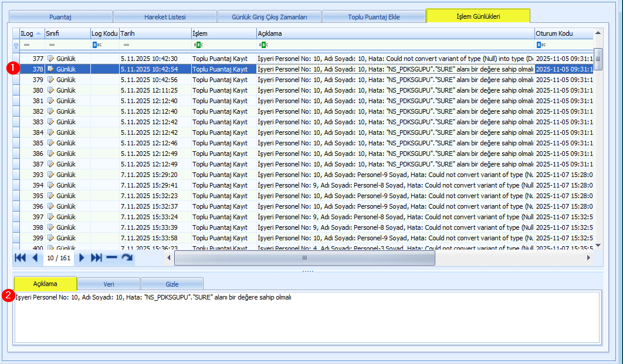
Task: Sort by the Tarih column header
Action: pyautogui.click(x=155, y=33)
